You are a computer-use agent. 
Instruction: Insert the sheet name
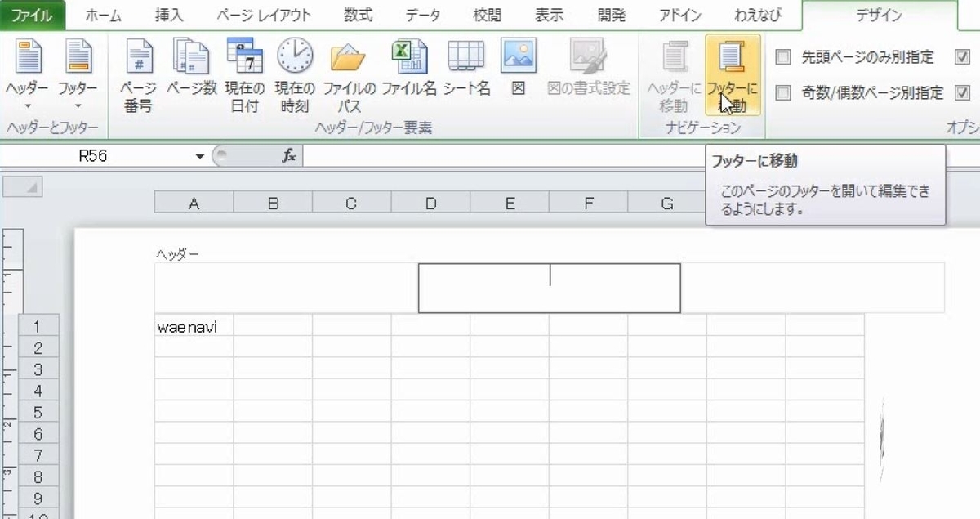465,69
